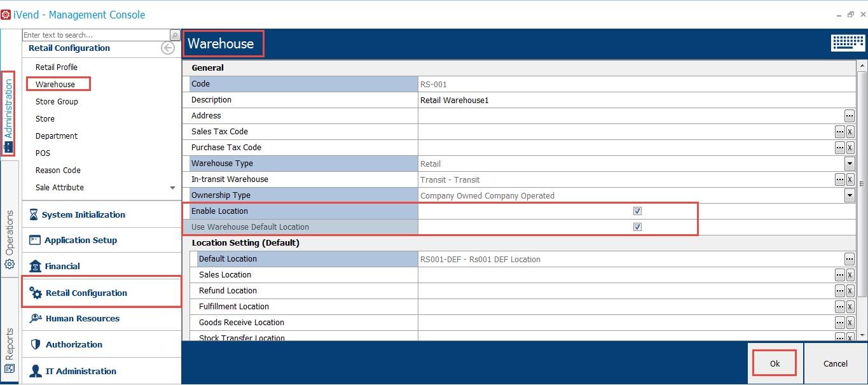Clear Sales Tax Code with X button

tap(850, 132)
